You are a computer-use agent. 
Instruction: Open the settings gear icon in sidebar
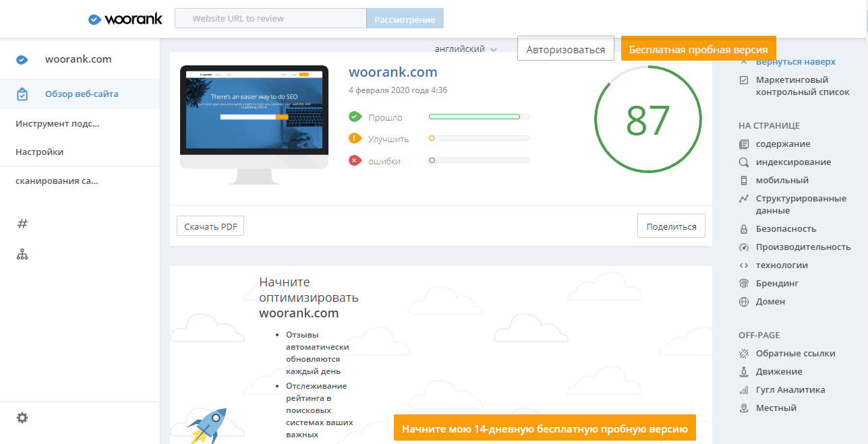tap(22, 418)
